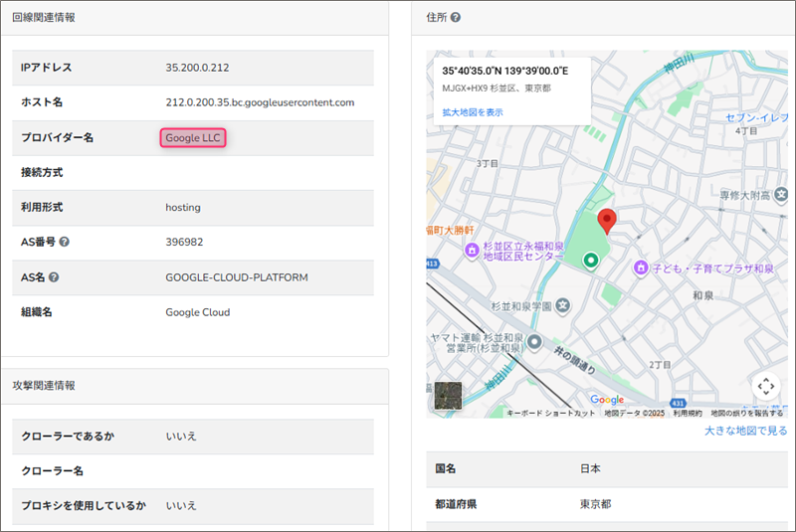
Task: Click the help icon beside AS名
Action: (53, 276)
